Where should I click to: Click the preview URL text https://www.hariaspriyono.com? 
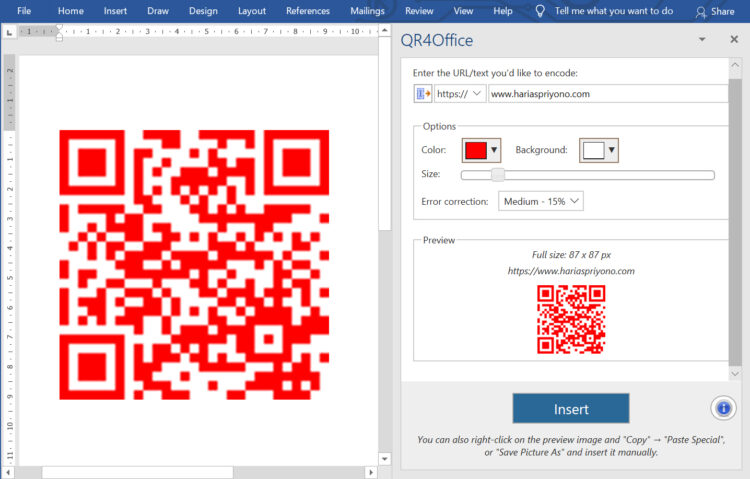click(x=571, y=271)
